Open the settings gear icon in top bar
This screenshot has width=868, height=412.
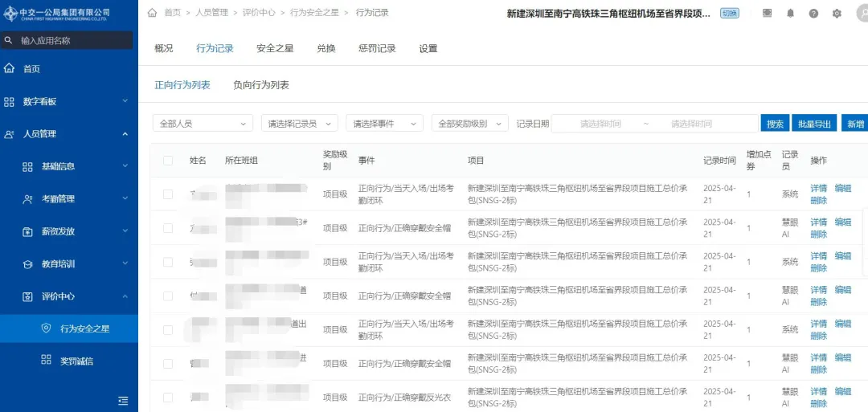pyautogui.click(x=837, y=14)
